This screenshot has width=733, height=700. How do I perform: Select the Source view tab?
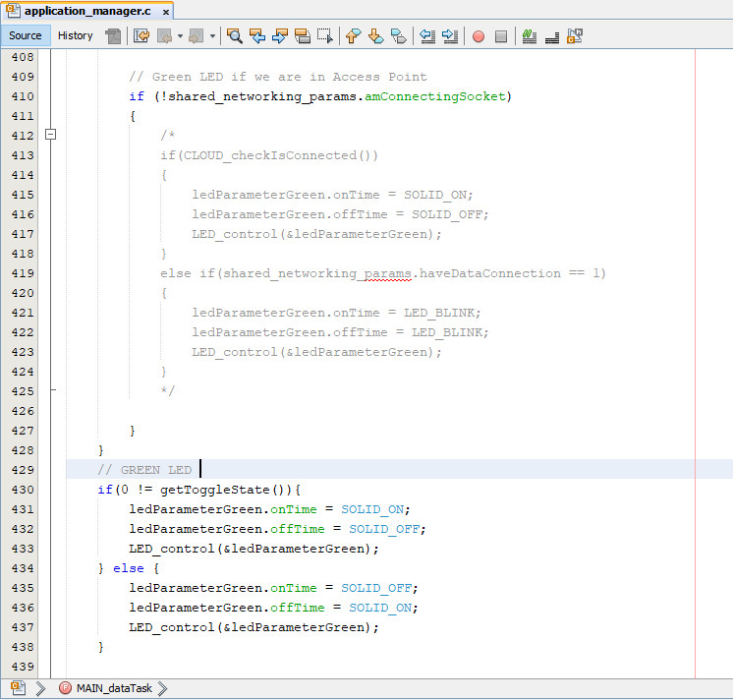(x=26, y=35)
